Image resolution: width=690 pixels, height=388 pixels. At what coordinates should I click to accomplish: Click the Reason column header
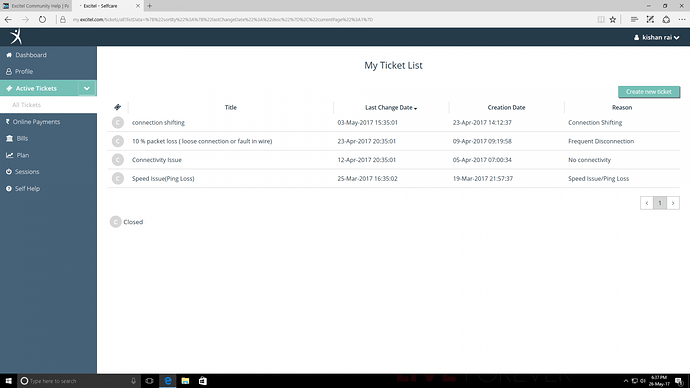[622, 107]
